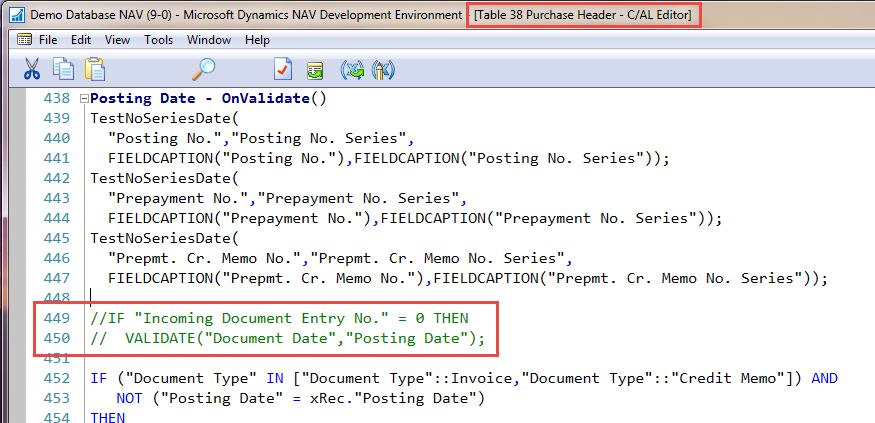Open the Tools menu
The height and width of the screenshot is (423, 875).
tap(158, 40)
